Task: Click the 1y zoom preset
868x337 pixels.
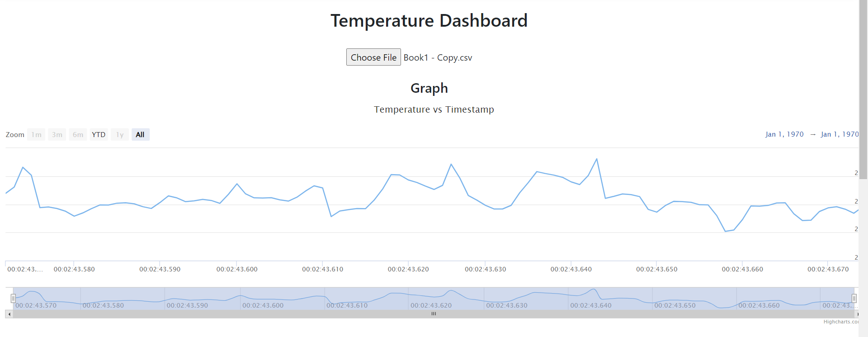Action: tap(119, 134)
